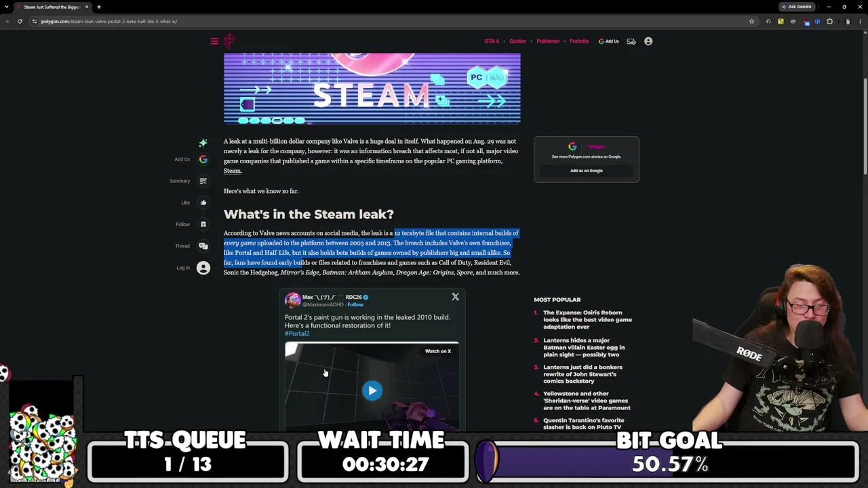Click Add Us in the site header
The height and width of the screenshot is (488, 868).
coord(608,41)
